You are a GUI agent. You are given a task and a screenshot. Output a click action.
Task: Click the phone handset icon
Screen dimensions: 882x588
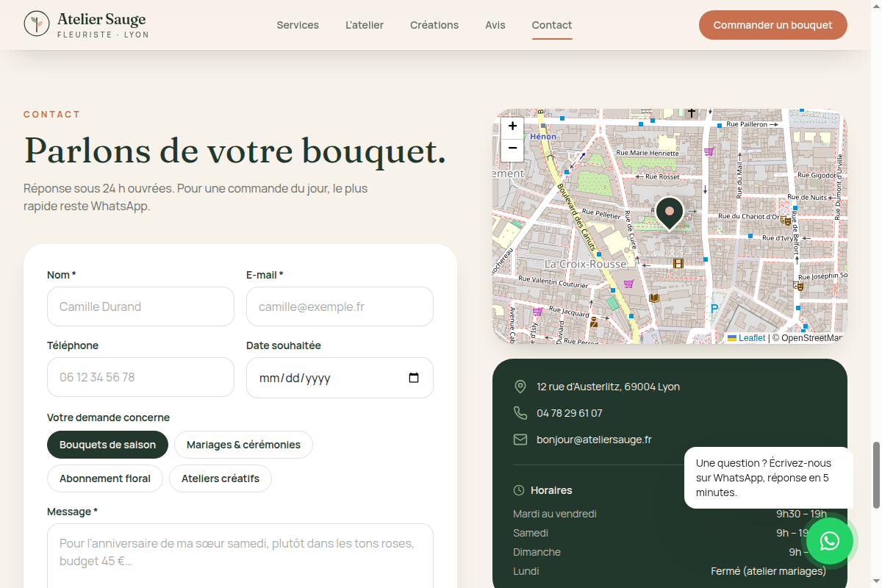click(x=520, y=413)
